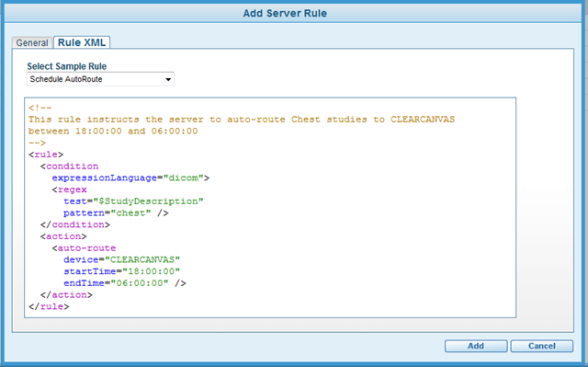The image size is (588, 367).
Task: Click the pattern="chest" line
Action: point(116,213)
